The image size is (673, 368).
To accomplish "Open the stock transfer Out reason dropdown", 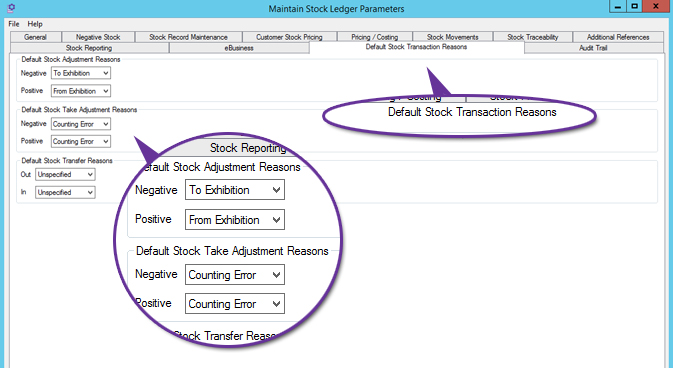I will point(65,174).
